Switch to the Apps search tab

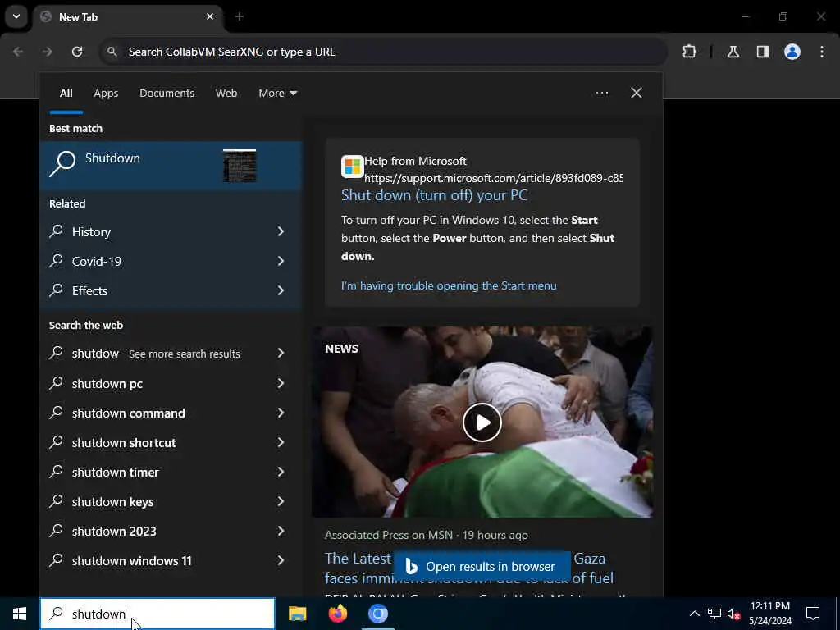pyautogui.click(x=106, y=94)
